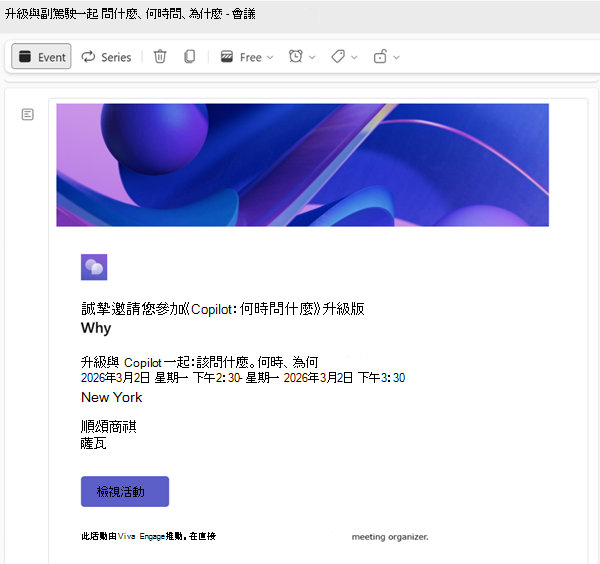Click the description notes icon beside banner
The image size is (600, 564).
click(x=28, y=114)
